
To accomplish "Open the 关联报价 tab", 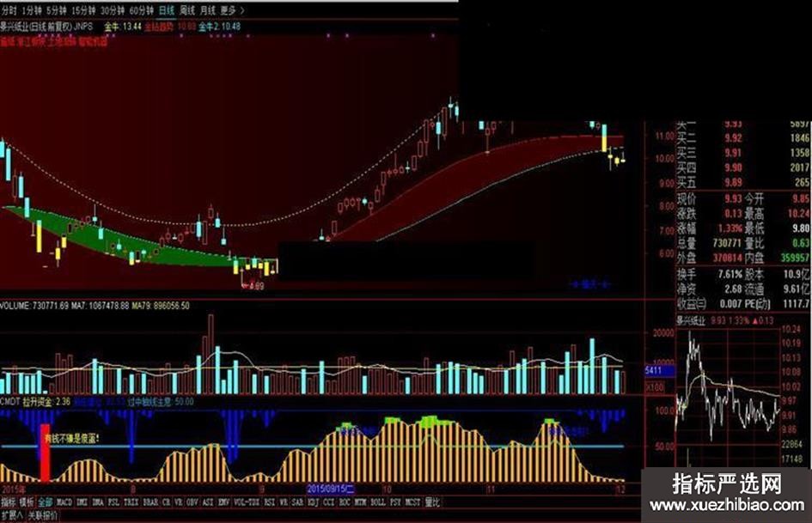I will click(x=42, y=516).
